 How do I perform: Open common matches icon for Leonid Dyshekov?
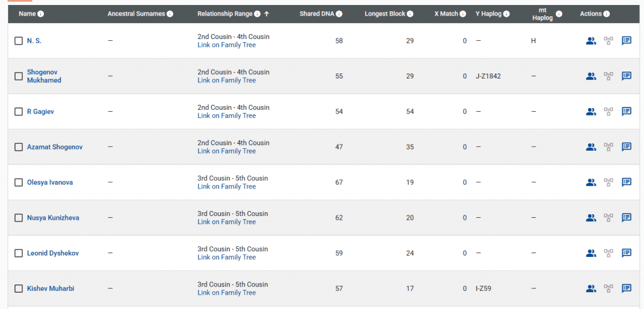591,253
